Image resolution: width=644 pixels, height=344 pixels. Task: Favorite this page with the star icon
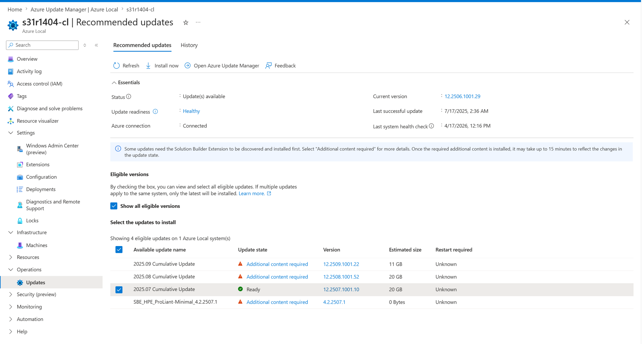click(186, 23)
